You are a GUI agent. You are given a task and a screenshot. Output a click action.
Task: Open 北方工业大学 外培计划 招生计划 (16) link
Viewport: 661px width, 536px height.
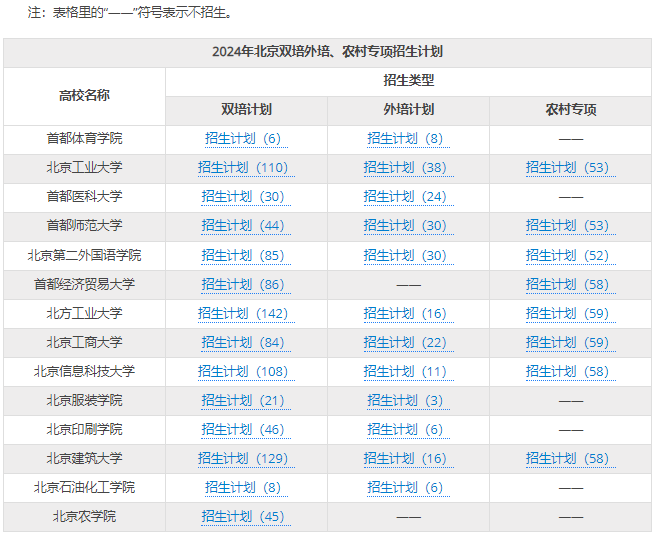tap(408, 314)
